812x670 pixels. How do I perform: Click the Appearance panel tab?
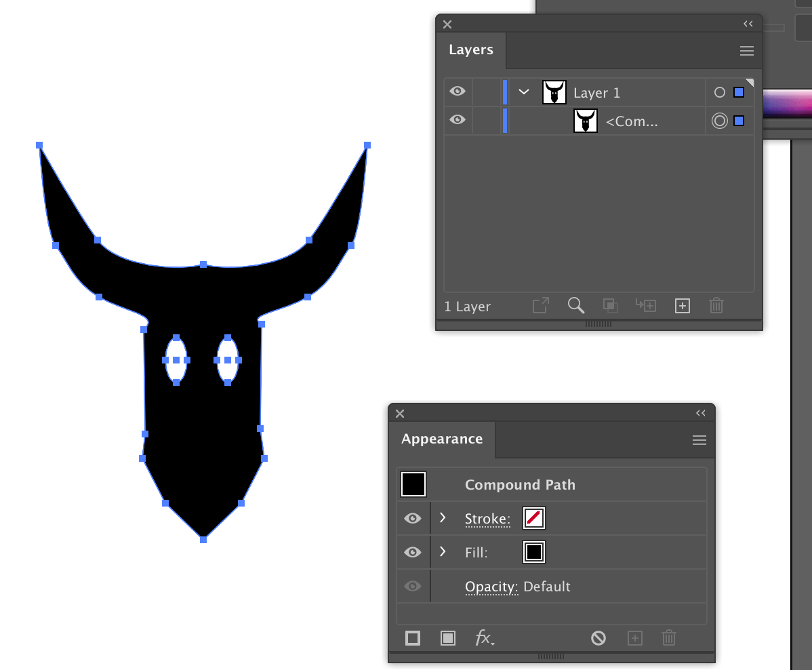point(441,439)
